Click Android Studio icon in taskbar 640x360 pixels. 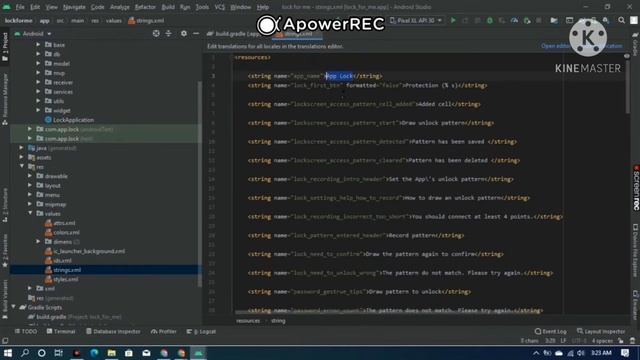(198, 353)
